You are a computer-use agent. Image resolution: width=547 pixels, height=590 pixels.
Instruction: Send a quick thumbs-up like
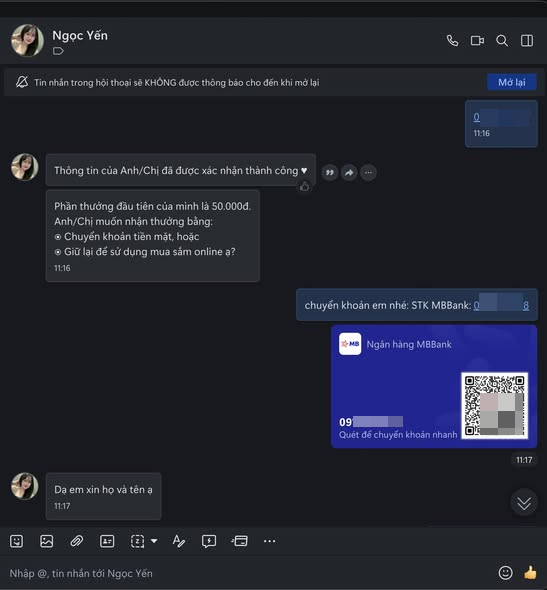point(530,573)
